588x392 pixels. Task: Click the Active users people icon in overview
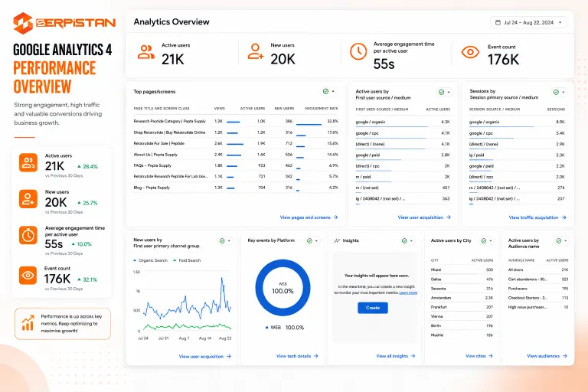146,52
